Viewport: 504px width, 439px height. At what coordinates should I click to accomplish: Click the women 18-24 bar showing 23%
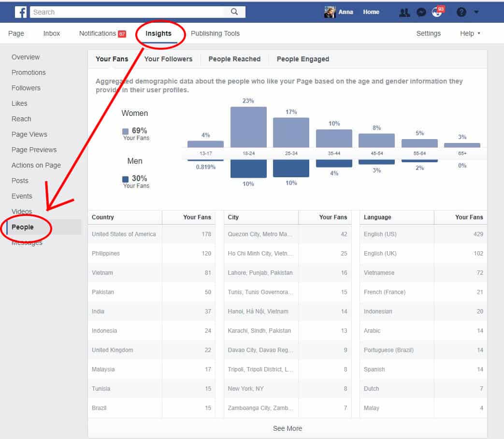pyautogui.click(x=248, y=127)
